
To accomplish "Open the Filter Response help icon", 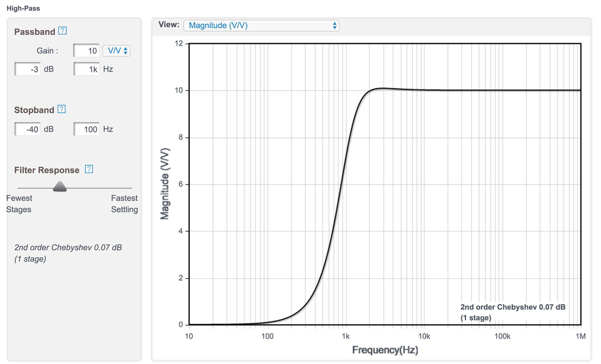I will 89,169.
